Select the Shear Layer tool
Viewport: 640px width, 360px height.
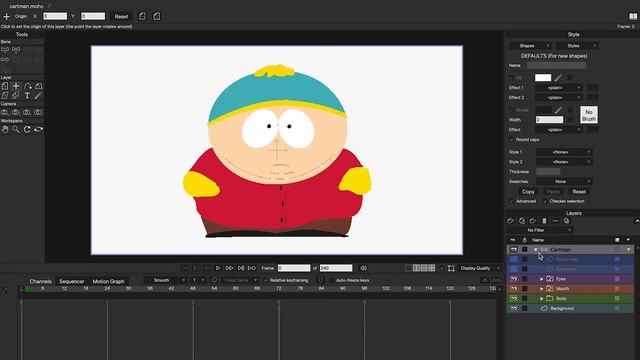click(x=5, y=96)
